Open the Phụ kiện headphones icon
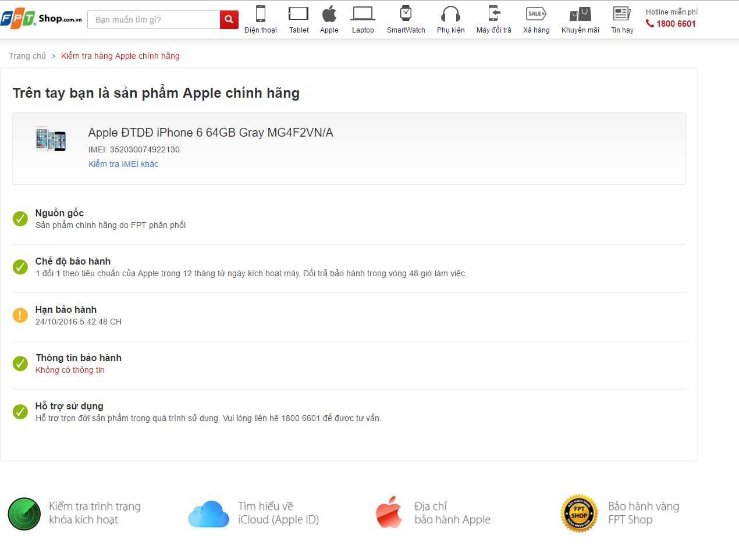Screen dimensions: 739x560 pyautogui.click(x=450, y=14)
